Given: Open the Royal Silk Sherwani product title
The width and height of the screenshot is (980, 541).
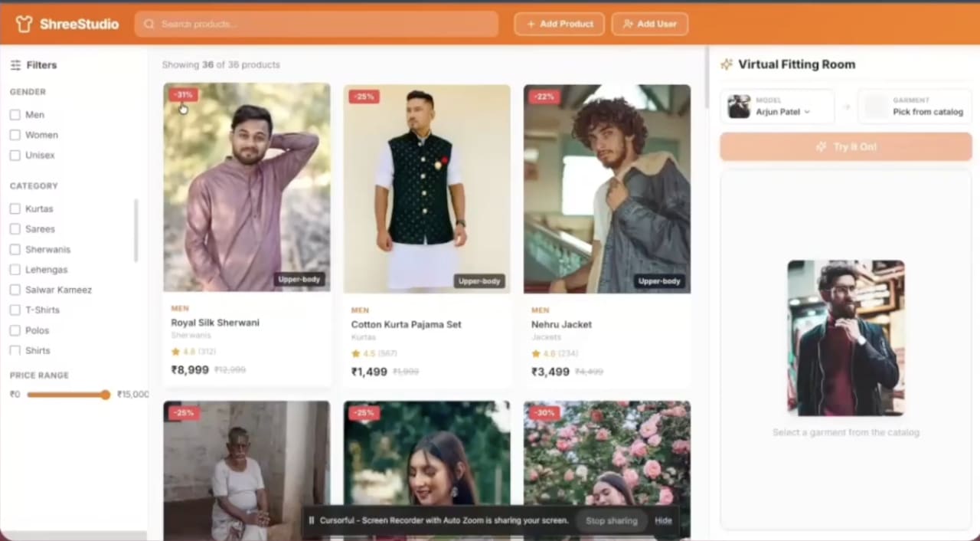Looking at the screenshot, I should [215, 323].
